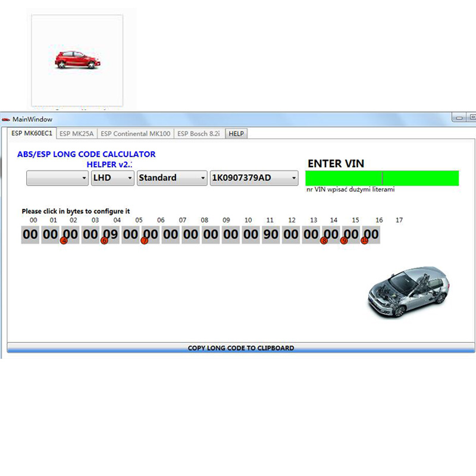Click the red circle marker numbered 8
Image resolution: width=476 pixels, height=476 pixels.
coord(324,241)
